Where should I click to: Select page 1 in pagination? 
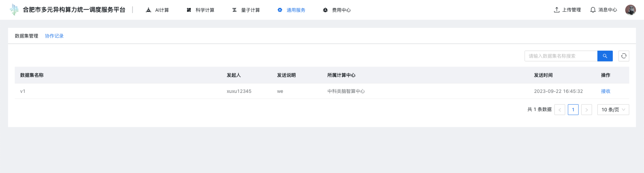click(573, 110)
